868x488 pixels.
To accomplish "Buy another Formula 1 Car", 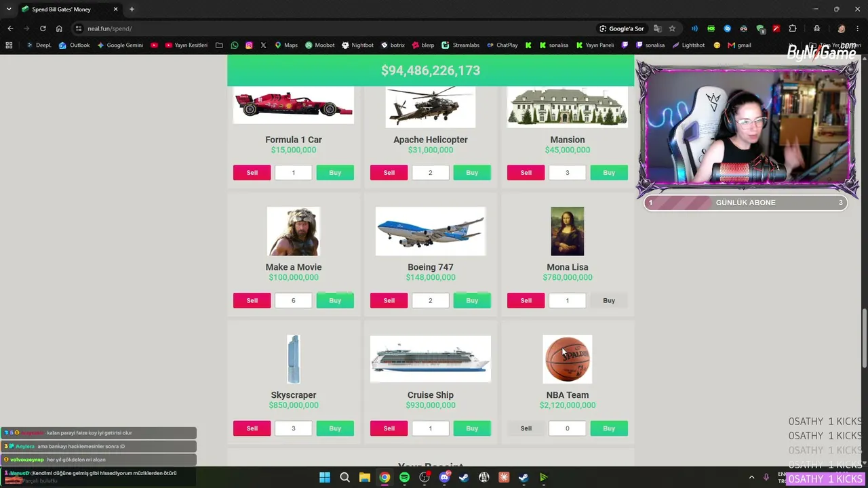I will pos(335,173).
